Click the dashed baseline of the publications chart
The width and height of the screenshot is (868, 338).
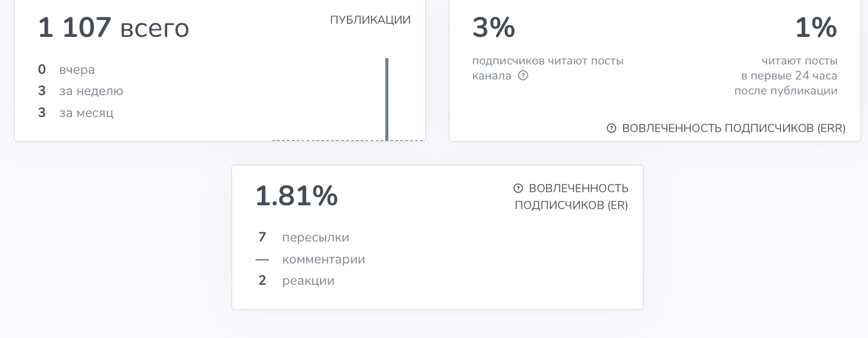coord(348,140)
